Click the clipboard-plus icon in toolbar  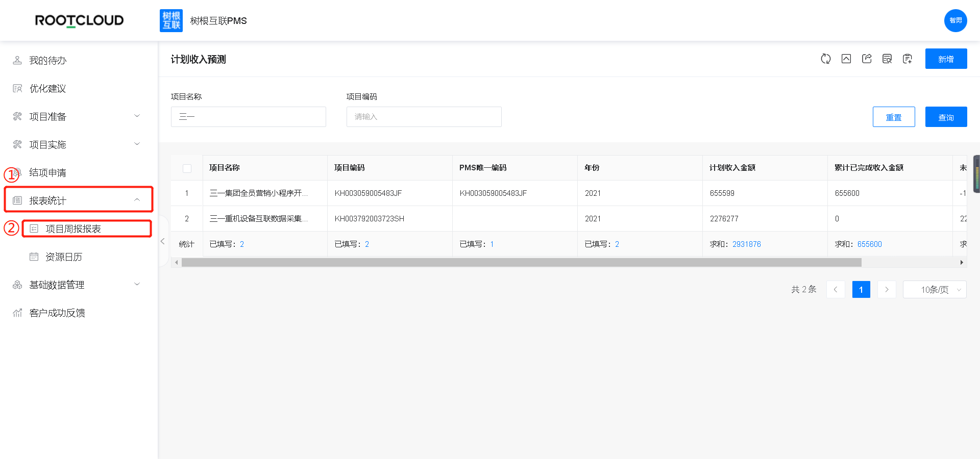tap(908, 59)
